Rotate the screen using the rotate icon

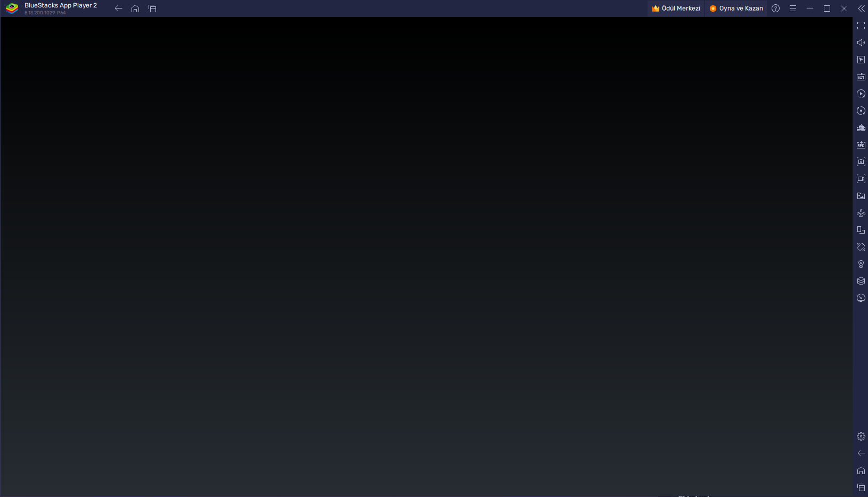coord(861,230)
